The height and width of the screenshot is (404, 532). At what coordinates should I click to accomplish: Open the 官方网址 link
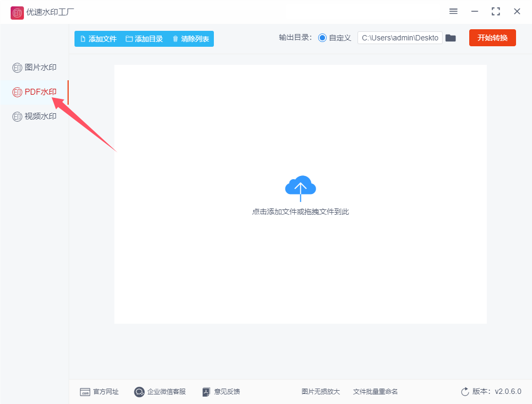(x=99, y=392)
